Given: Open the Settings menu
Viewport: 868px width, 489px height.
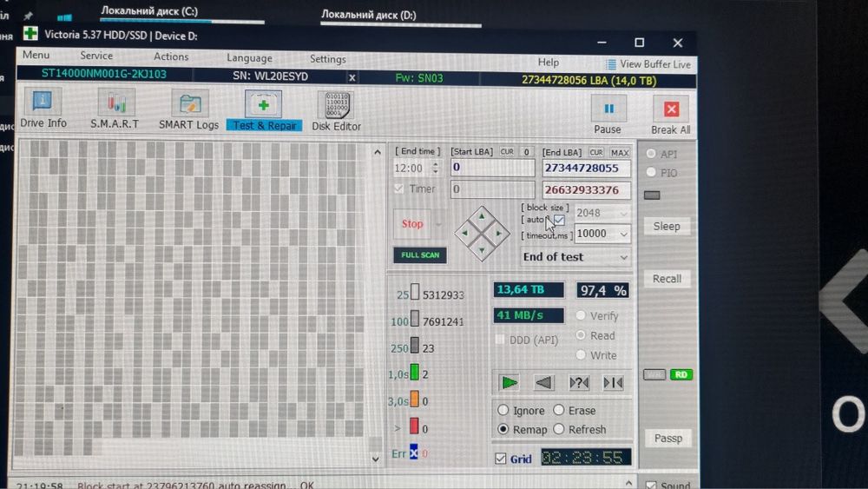Looking at the screenshot, I should tap(328, 59).
